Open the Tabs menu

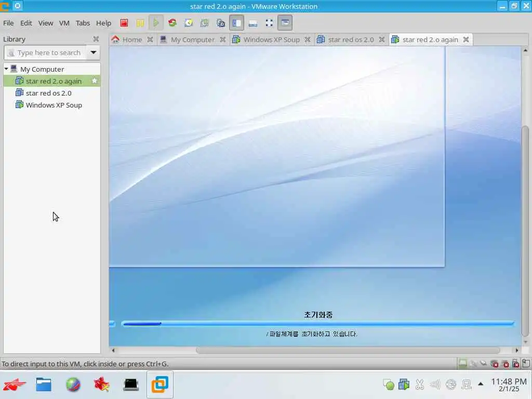pos(83,23)
